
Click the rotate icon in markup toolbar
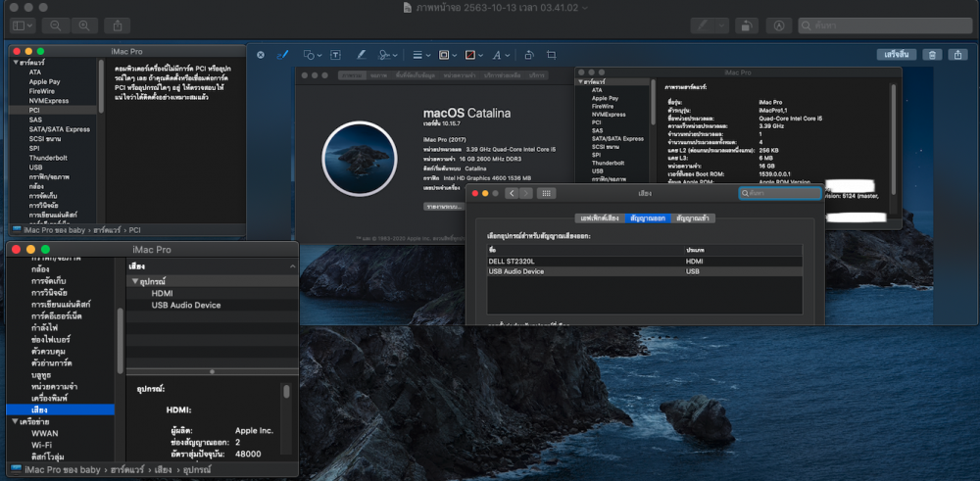[x=529, y=55]
